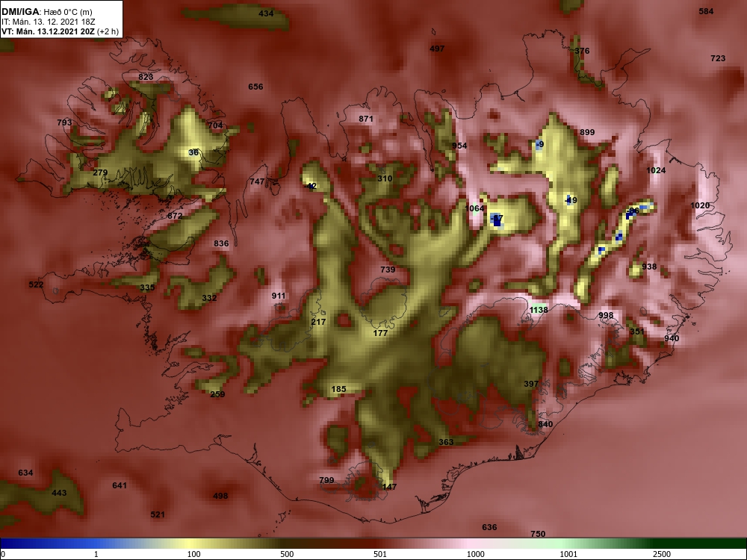Click the map value 954
The width and height of the screenshot is (747, 560).
tap(459, 146)
